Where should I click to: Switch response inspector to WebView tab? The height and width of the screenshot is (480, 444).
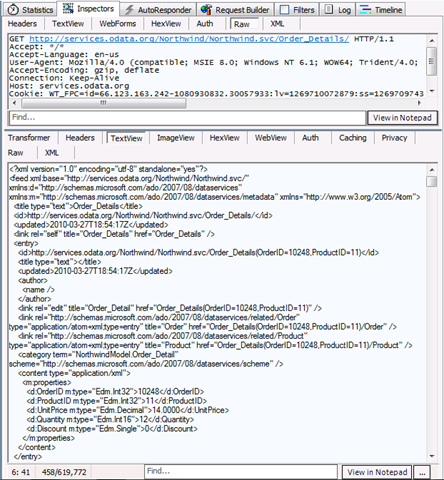pyautogui.click(x=271, y=138)
